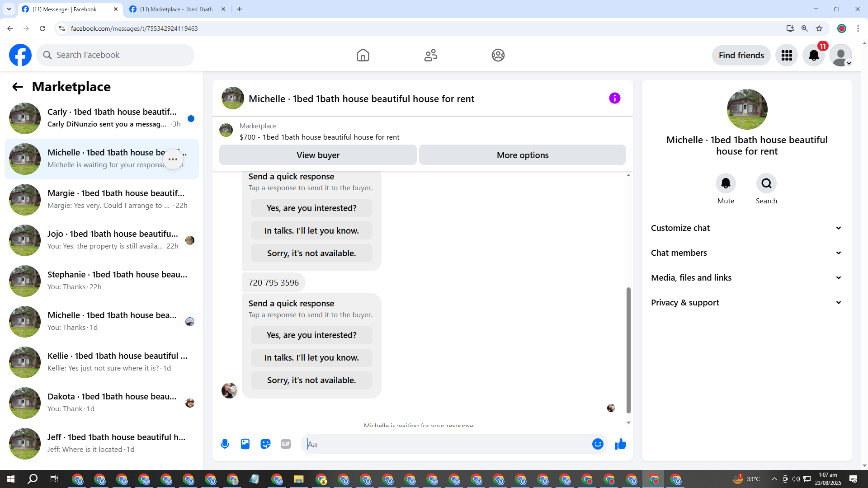This screenshot has width=868, height=488.
Task: Click the View buyer button
Action: coord(318,155)
